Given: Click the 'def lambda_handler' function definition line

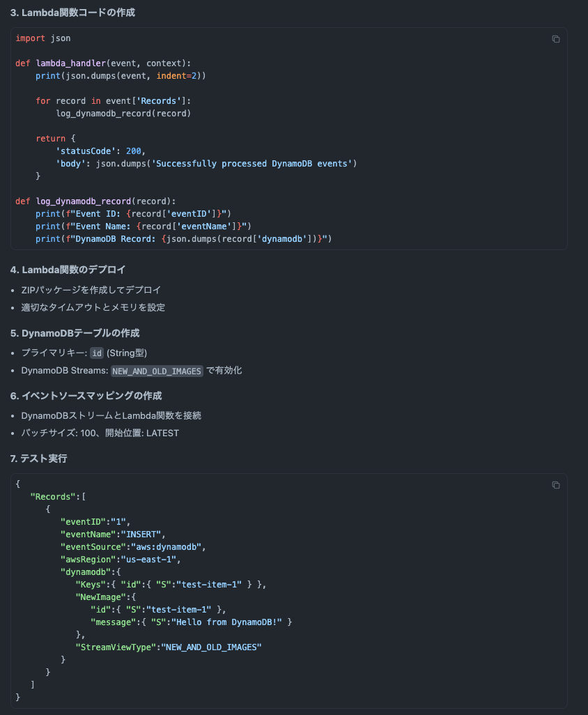Looking at the screenshot, I should click(x=98, y=63).
